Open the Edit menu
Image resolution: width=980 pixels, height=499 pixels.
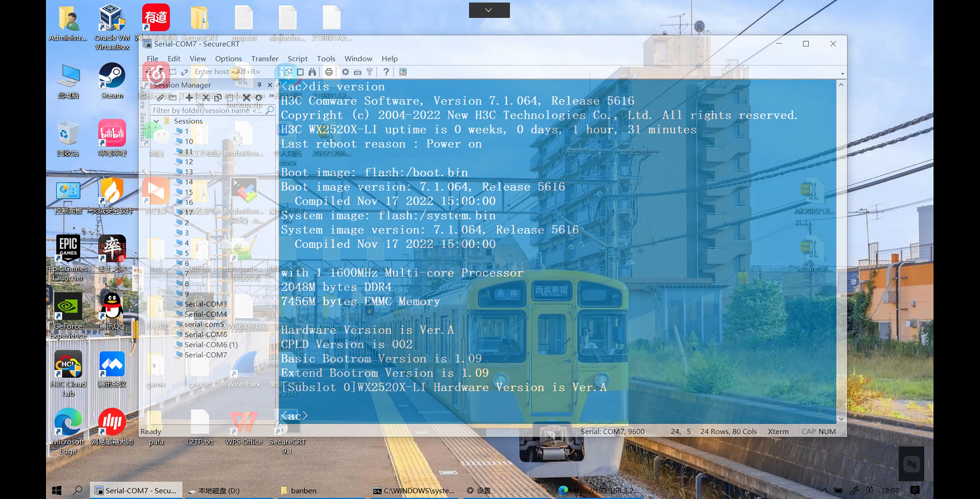point(174,59)
